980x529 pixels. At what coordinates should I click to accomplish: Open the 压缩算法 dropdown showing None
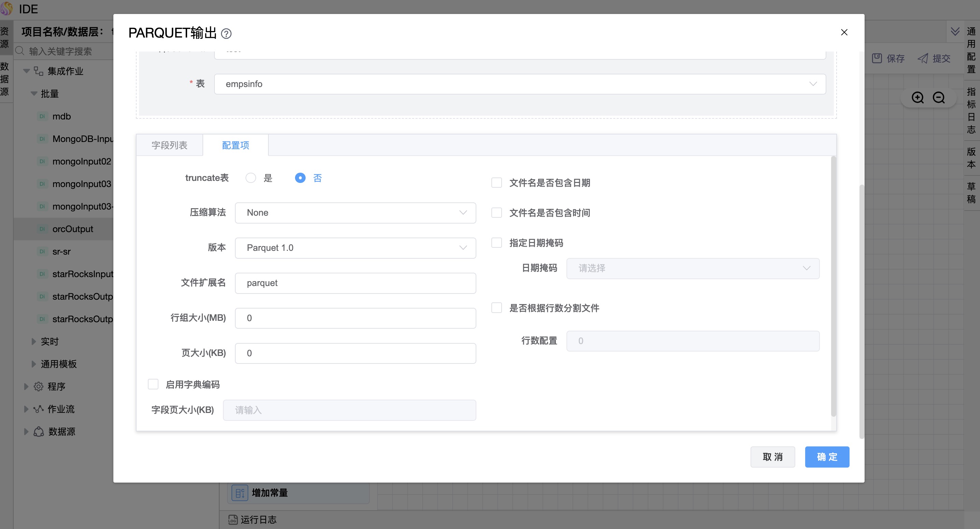pyautogui.click(x=355, y=213)
